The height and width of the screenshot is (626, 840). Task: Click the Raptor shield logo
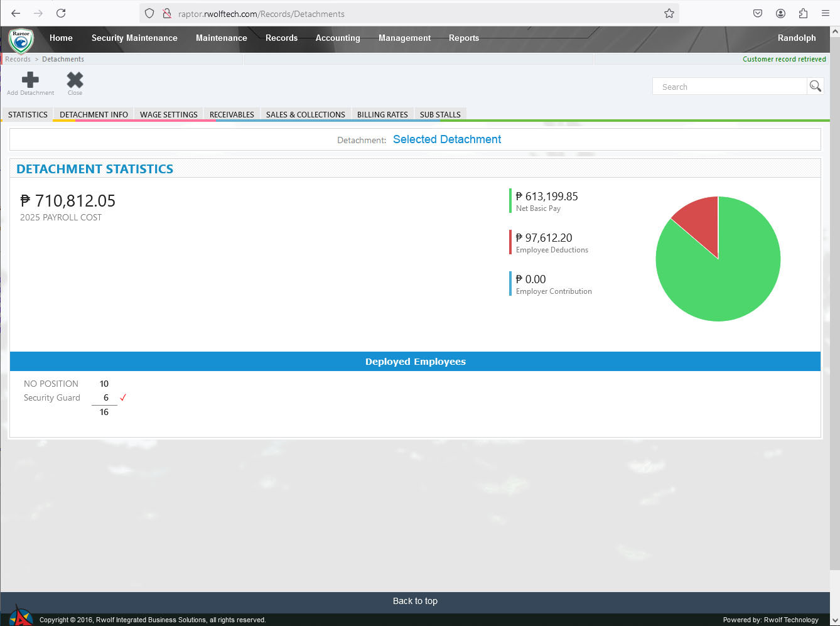coord(21,40)
